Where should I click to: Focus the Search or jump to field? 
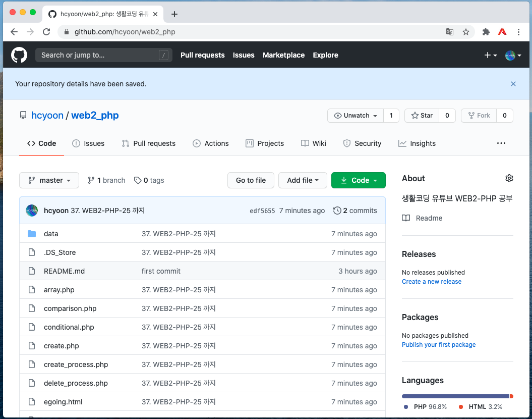pyautogui.click(x=104, y=55)
